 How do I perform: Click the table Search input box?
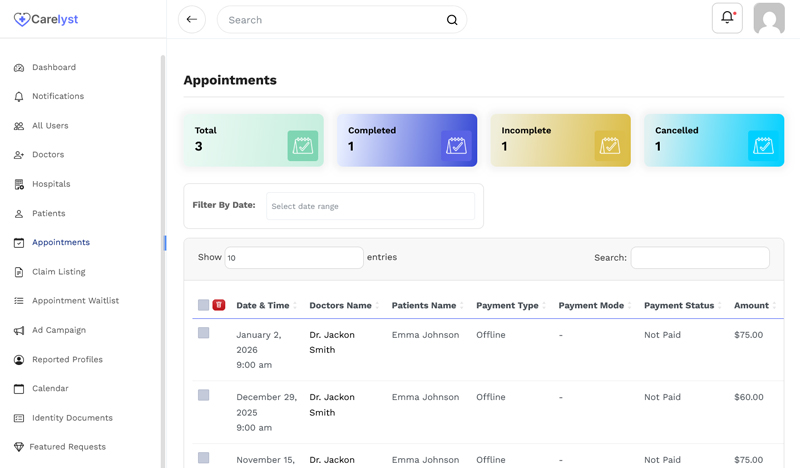coord(700,258)
